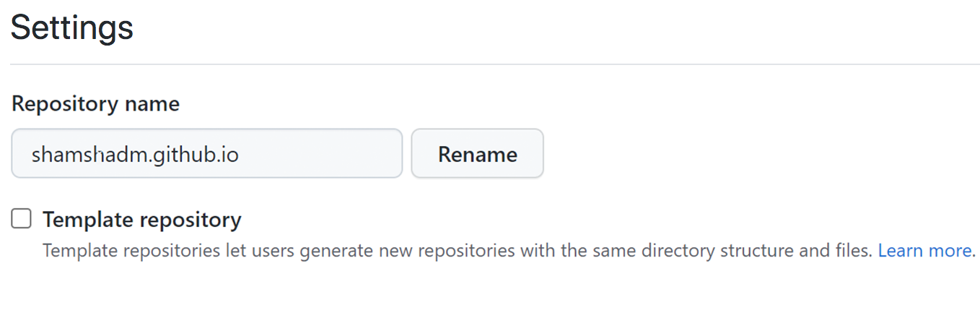The width and height of the screenshot is (980, 318).
Task: Rename the repository using the Rename button
Action: coord(477,153)
